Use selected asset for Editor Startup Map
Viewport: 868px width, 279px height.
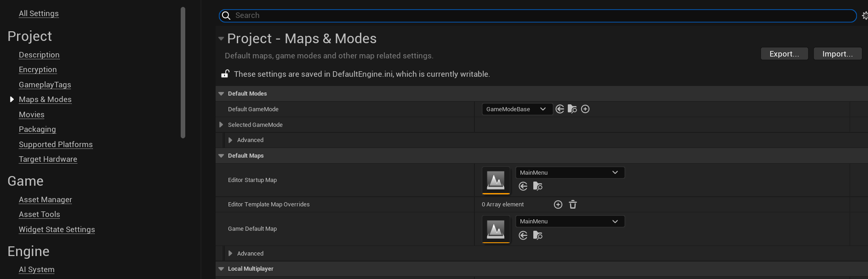pyautogui.click(x=523, y=186)
